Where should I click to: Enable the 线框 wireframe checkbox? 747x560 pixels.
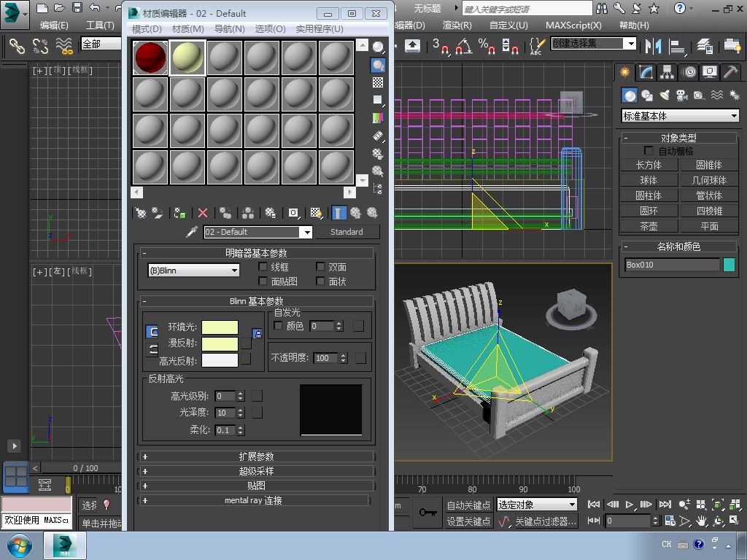263,268
